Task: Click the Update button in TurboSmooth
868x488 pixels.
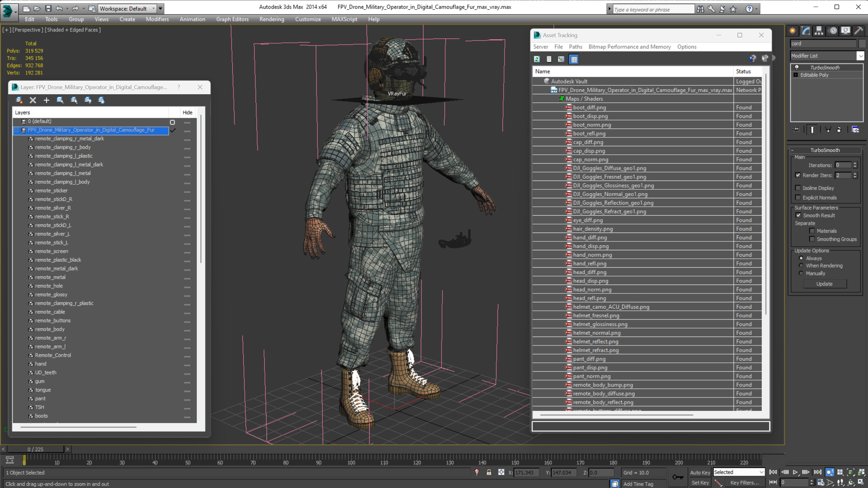Action: click(x=824, y=284)
